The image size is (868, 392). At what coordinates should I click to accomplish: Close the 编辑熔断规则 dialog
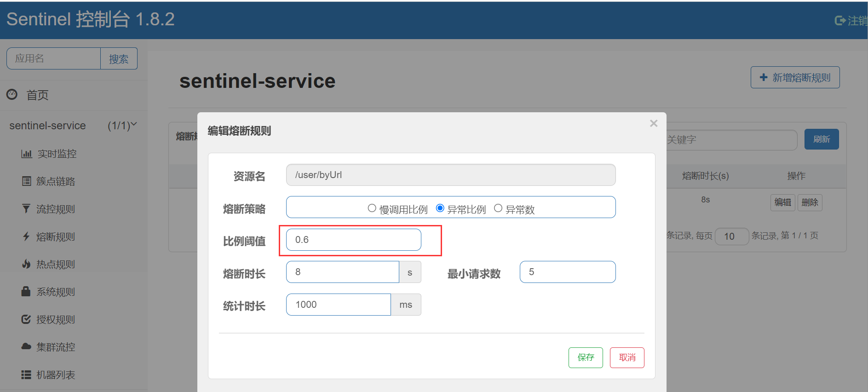click(654, 123)
